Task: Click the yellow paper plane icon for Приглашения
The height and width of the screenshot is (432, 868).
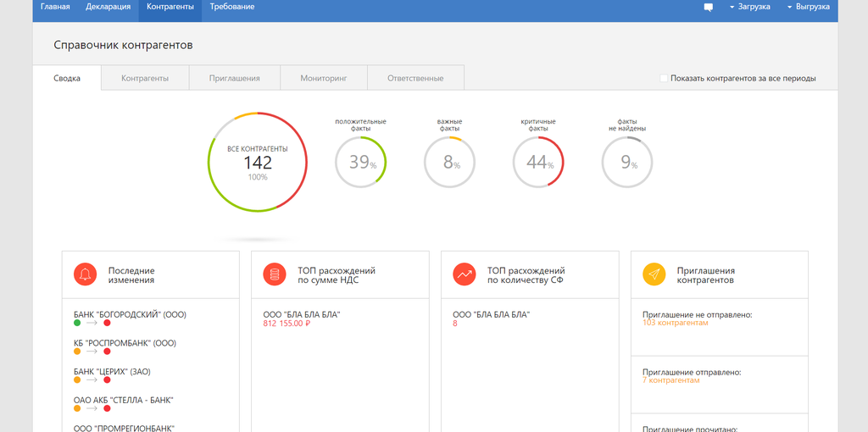Action: 654,274
